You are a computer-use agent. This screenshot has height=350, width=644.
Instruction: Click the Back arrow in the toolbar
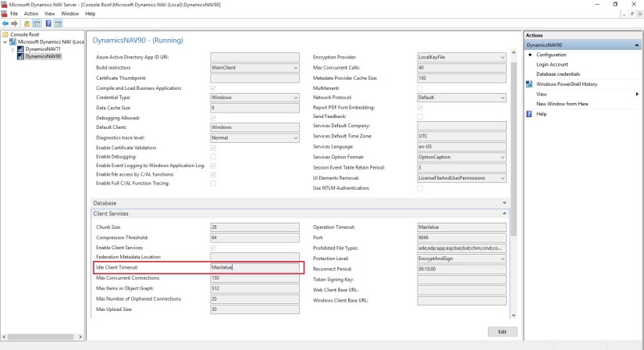point(5,23)
